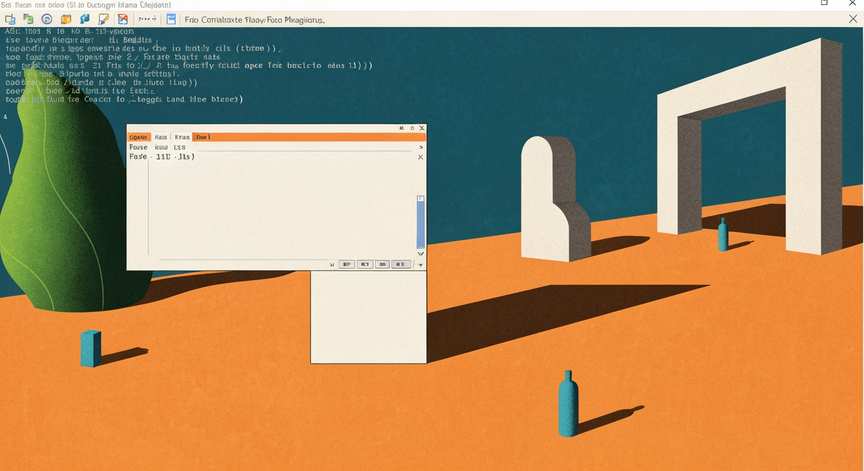
Task: Click the scroll-down arrow below the dialog scrollbar
Action: coord(420,254)
